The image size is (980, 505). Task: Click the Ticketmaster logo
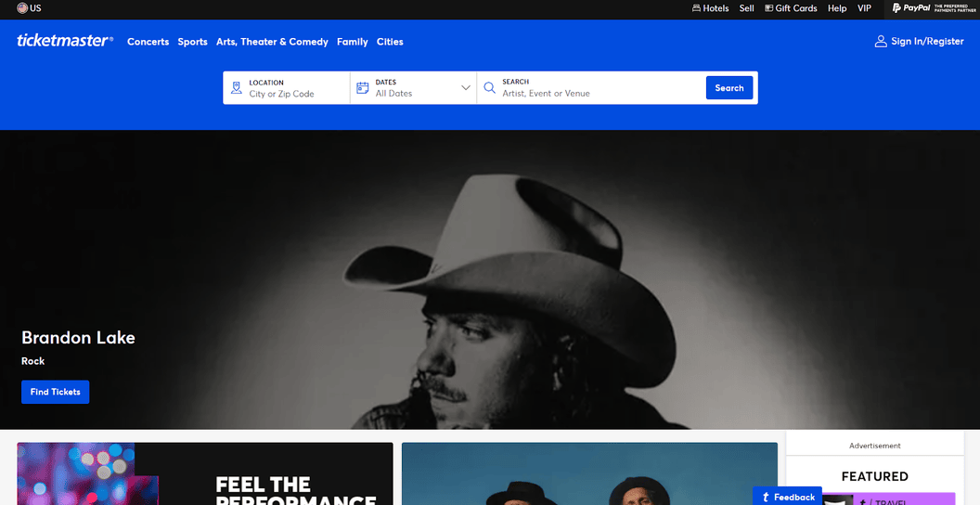pyautogui.click(x=65, y=41)
